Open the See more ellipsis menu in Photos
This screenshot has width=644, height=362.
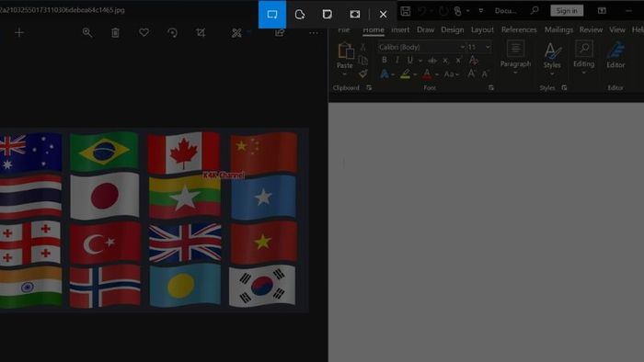pos(314,33)
